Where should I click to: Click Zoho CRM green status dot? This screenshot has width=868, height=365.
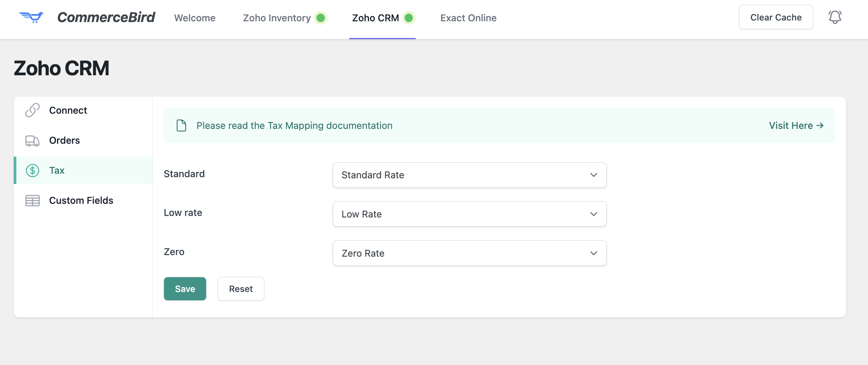(x=409, y=18)
